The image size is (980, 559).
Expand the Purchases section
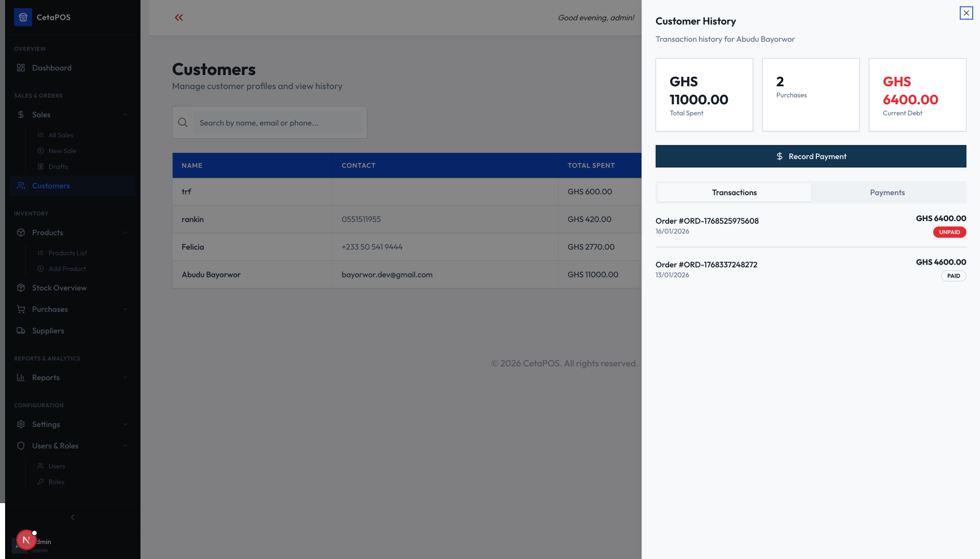125,309
